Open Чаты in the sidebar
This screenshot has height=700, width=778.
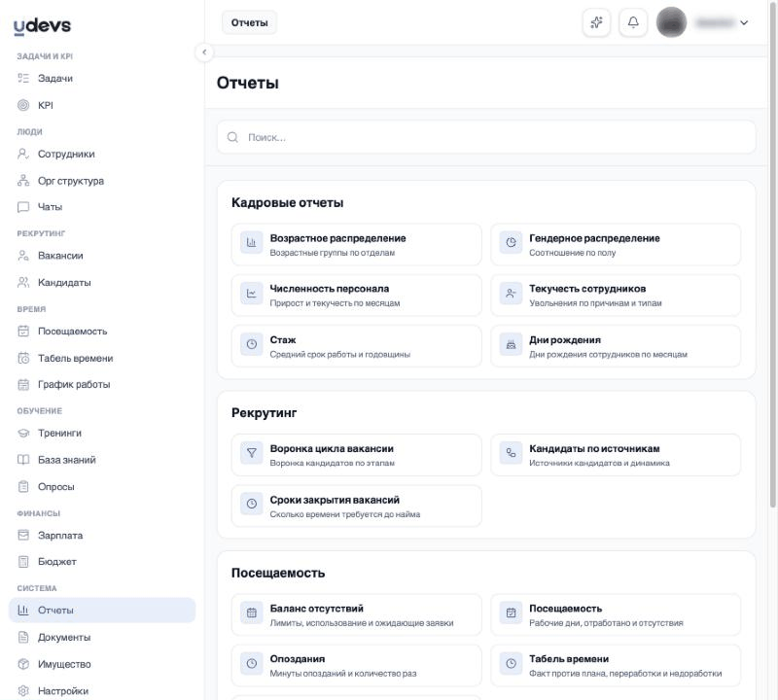tap(102, 207)
